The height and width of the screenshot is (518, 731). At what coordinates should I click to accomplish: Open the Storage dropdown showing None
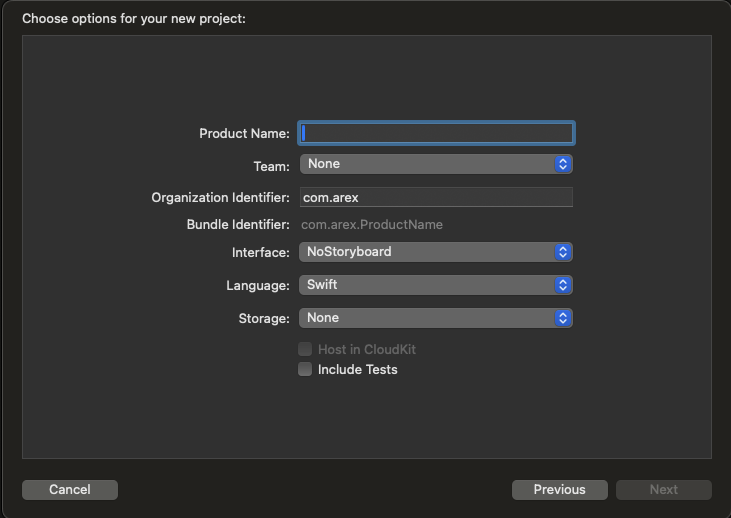[x=436, y=318]
